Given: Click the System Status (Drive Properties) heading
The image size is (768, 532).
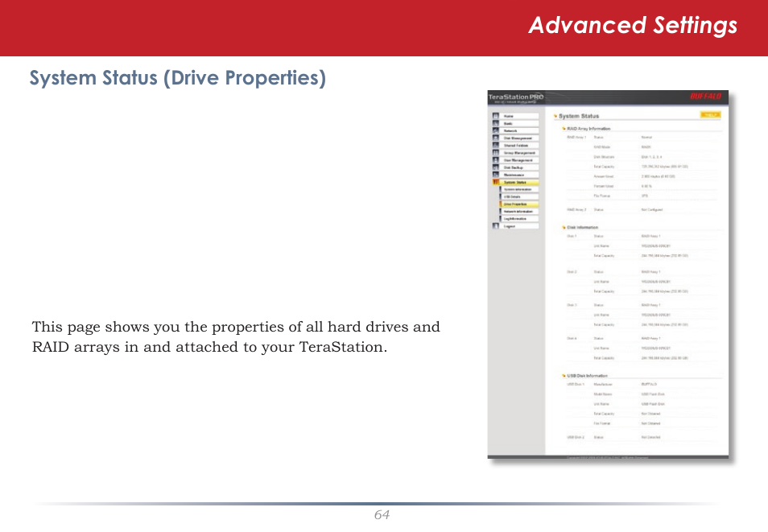Looking at the screenshot, I should [177, 78].
